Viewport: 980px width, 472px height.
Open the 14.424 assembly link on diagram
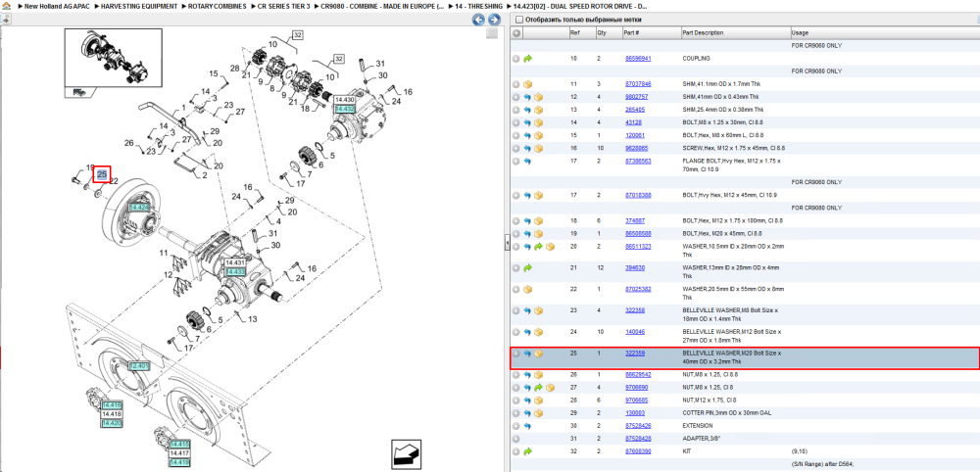click(139, 207)
